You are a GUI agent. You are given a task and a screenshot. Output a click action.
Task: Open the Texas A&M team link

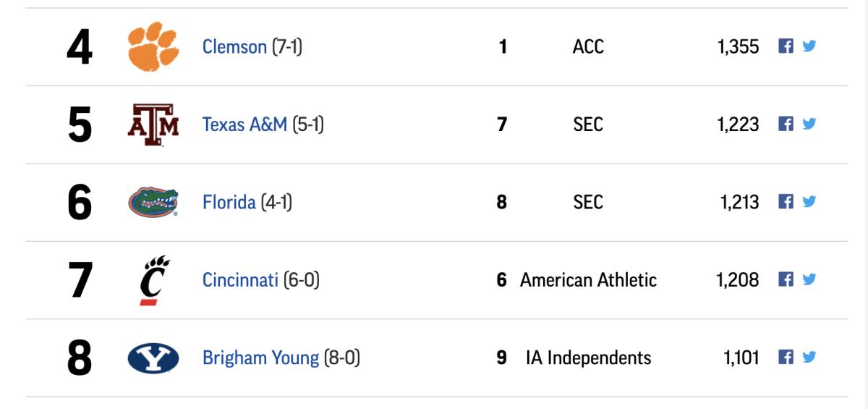tap(244, 125)
